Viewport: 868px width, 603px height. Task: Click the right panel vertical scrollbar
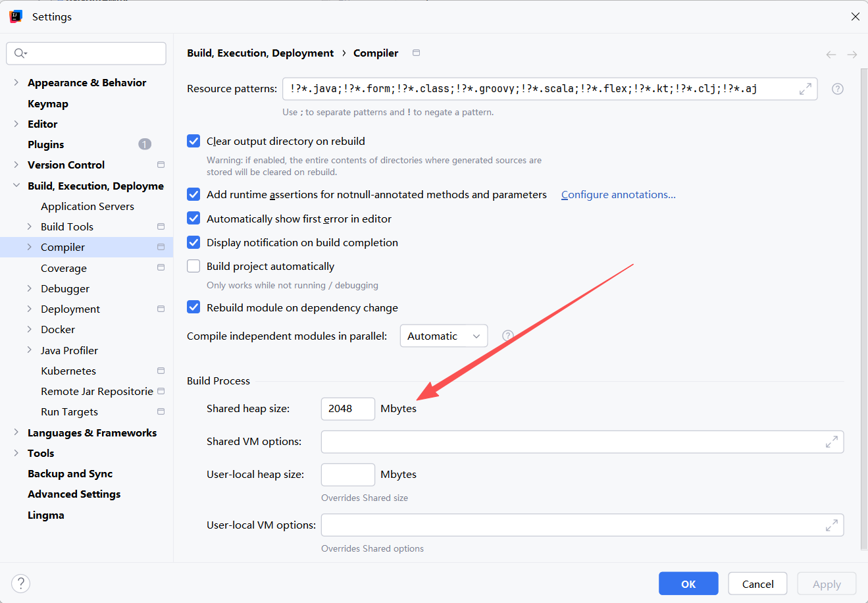[x=864, y=309]
